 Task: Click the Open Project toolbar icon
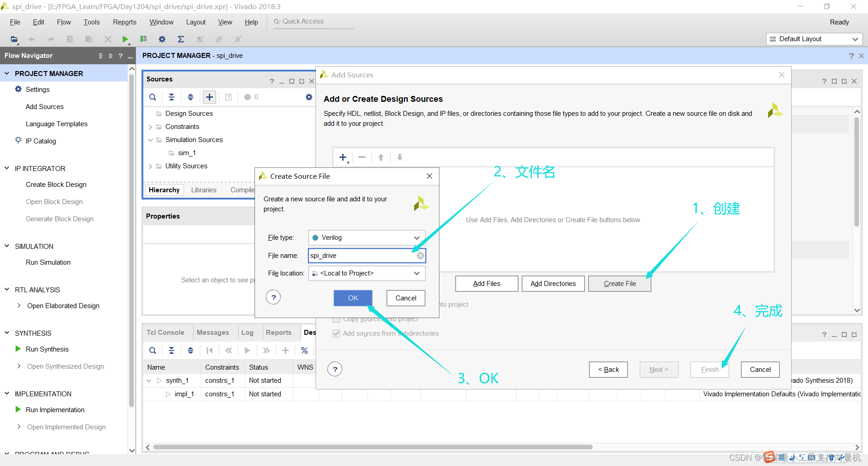point(14,39)
